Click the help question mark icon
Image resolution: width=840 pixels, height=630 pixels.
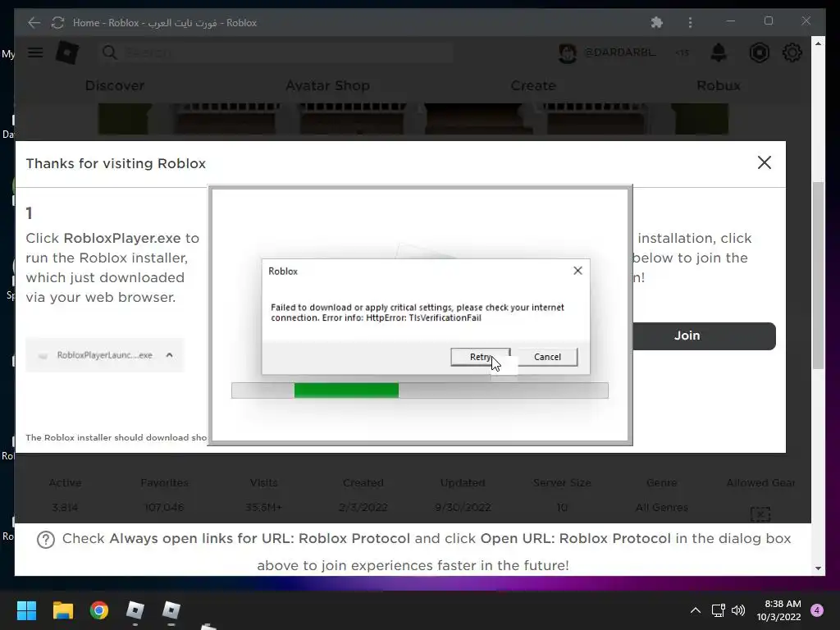point(46,540)
